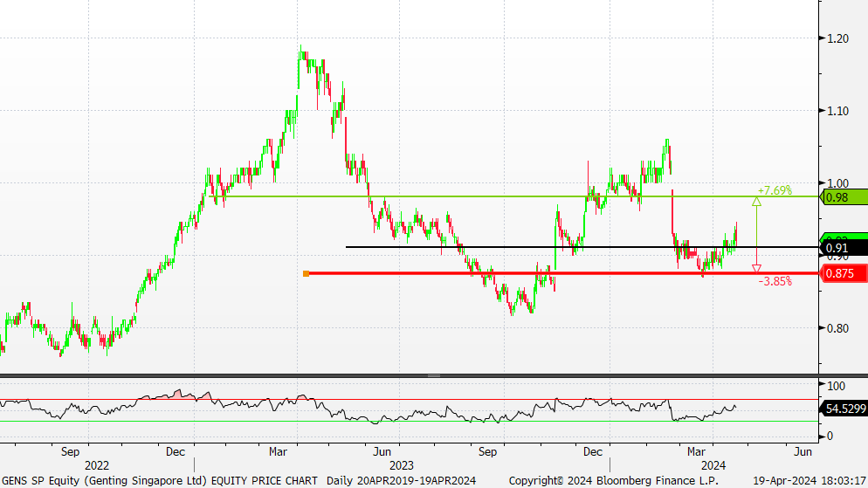Select the black horizontal price line

click(x=524, y=247)
